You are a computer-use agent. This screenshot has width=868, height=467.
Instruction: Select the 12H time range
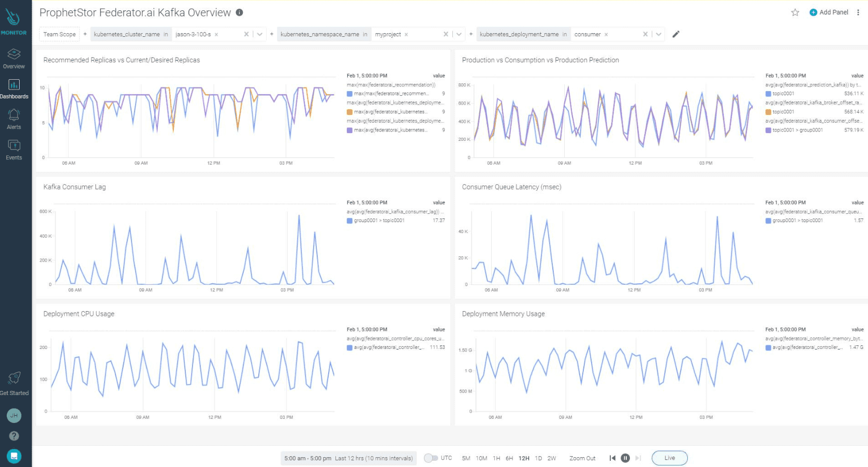click(x=524, y=458)
